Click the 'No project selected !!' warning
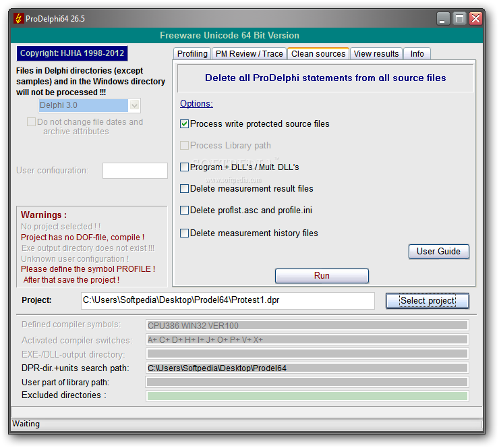The image size is (499, 448). point(61,227)
